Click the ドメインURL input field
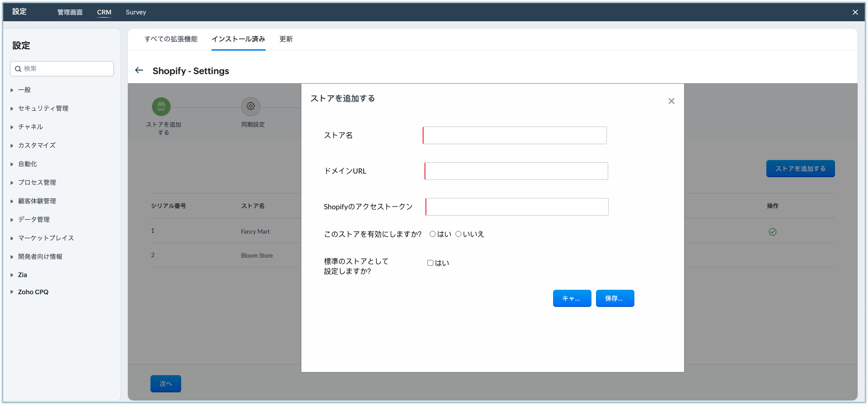The image size is (868, 405). click(516, 171)
